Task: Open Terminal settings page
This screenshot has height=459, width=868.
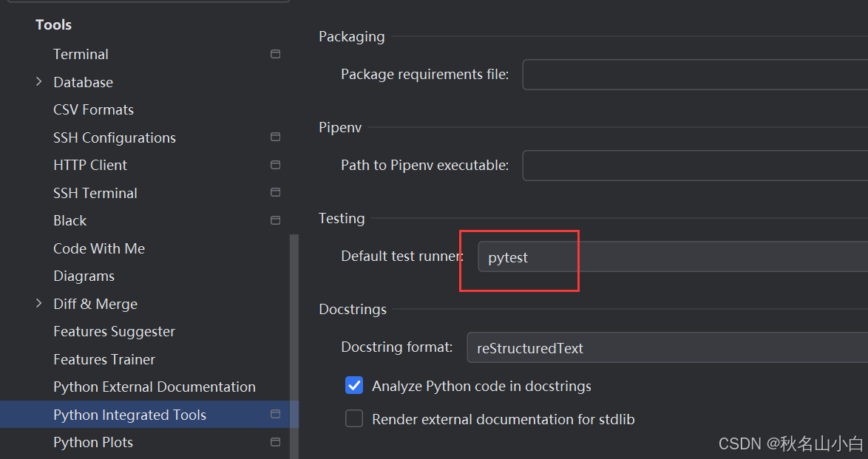Action: 81,54
